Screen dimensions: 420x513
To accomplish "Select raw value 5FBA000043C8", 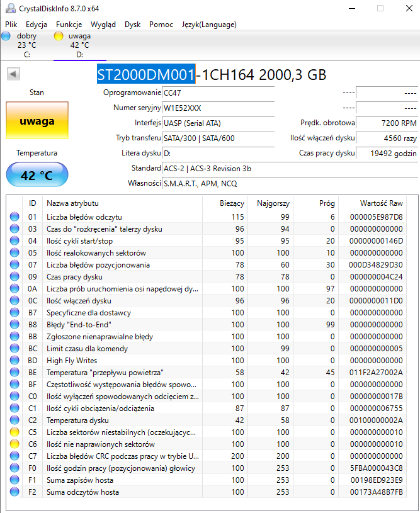I will 376,468.
